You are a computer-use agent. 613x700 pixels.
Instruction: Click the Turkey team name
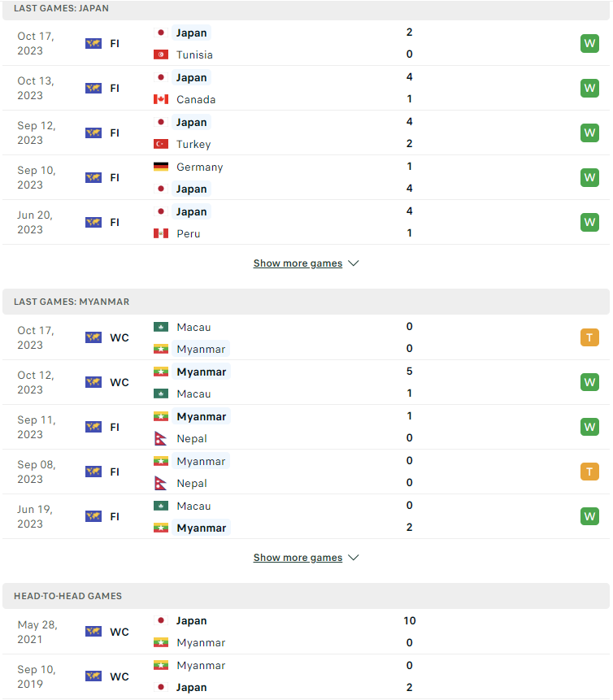click(x=193, y=144)
